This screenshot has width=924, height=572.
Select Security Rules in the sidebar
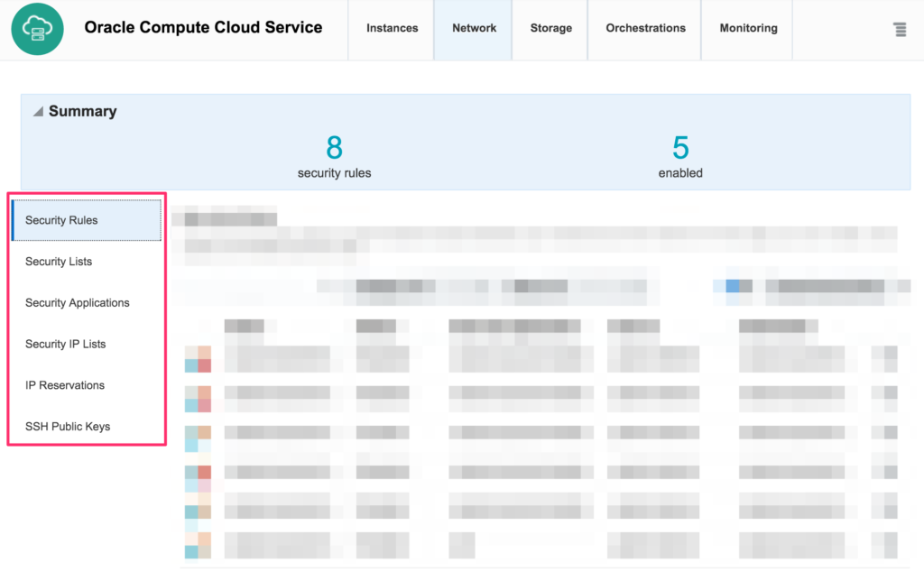click(87, 220)
